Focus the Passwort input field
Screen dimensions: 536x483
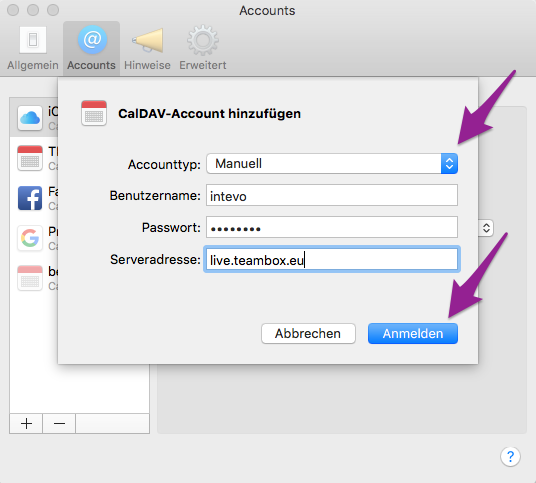click(332, 227)
